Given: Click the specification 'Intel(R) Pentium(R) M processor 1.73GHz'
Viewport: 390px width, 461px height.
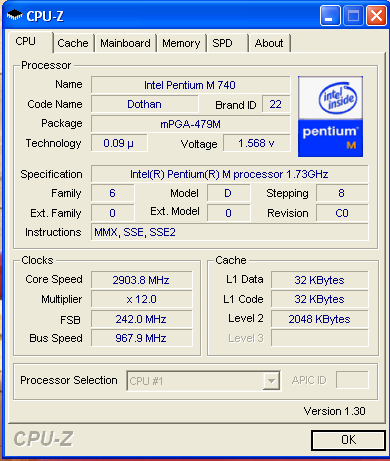Looking at the screenshot, I should [x=229, y=174].
